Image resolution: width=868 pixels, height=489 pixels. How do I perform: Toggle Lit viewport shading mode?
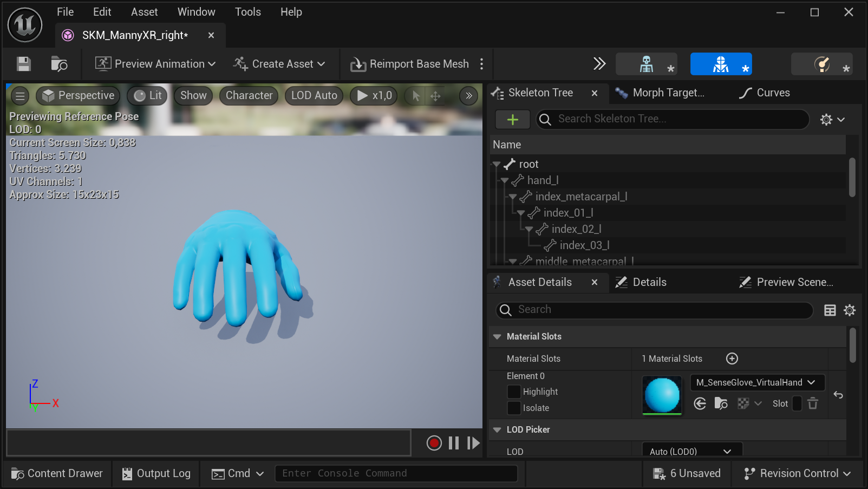[x=147, y=95]
